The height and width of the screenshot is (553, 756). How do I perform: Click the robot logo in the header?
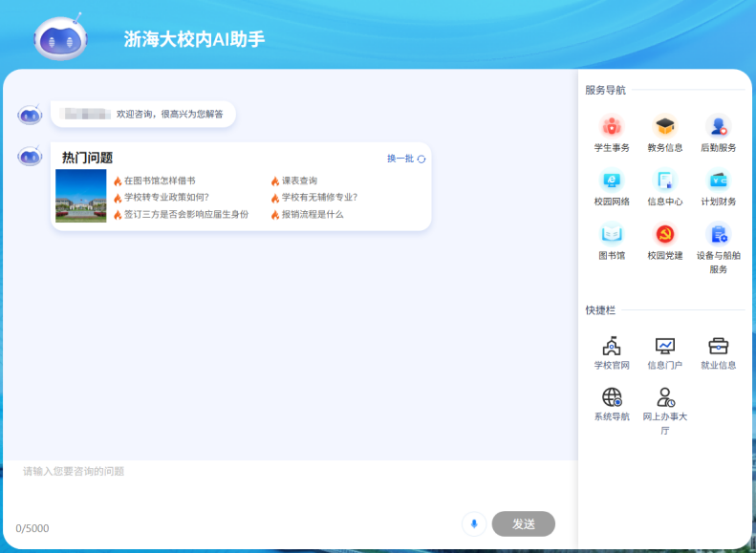point(61,37)
